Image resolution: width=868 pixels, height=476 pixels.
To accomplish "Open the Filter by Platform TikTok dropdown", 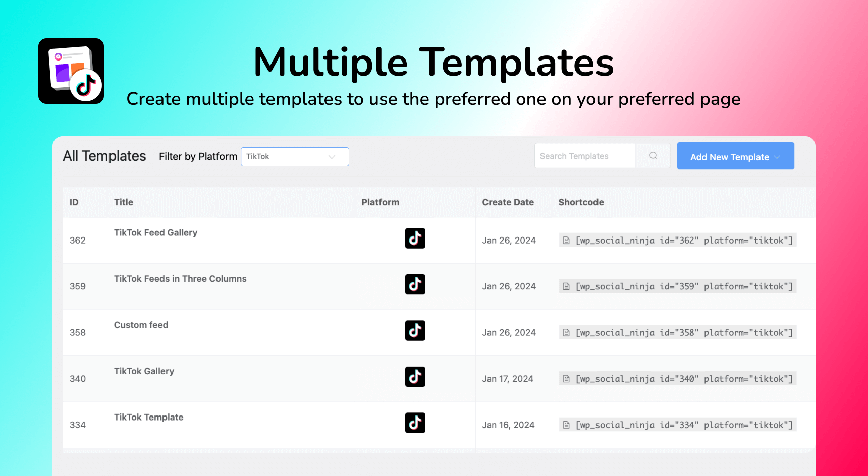I will [295, 157].
